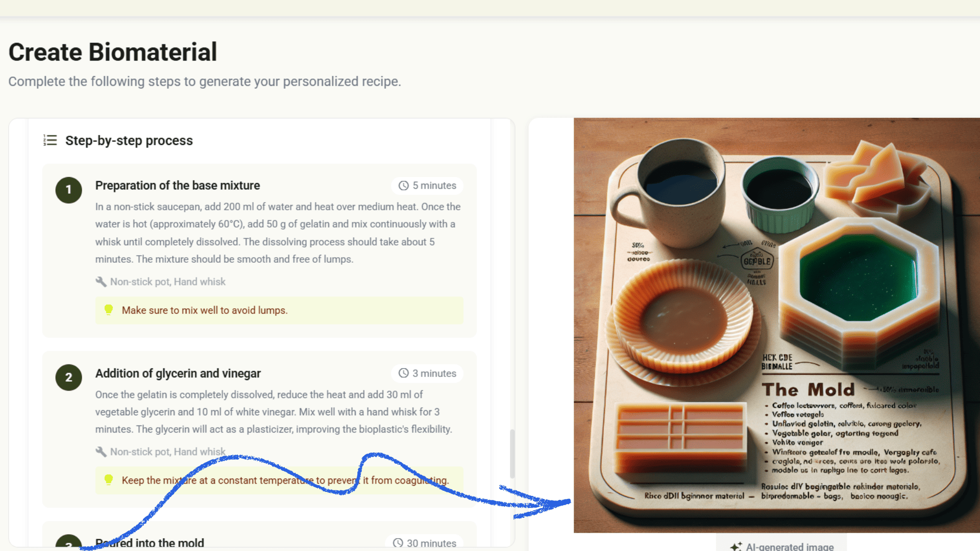Click 'Non-stick pot, Hand whisk' in step 2
Screen dimensions: 980x551
168,452
